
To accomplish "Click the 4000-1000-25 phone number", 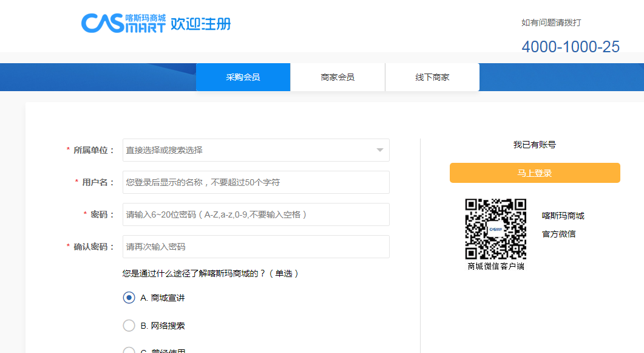I will [570, 47].
